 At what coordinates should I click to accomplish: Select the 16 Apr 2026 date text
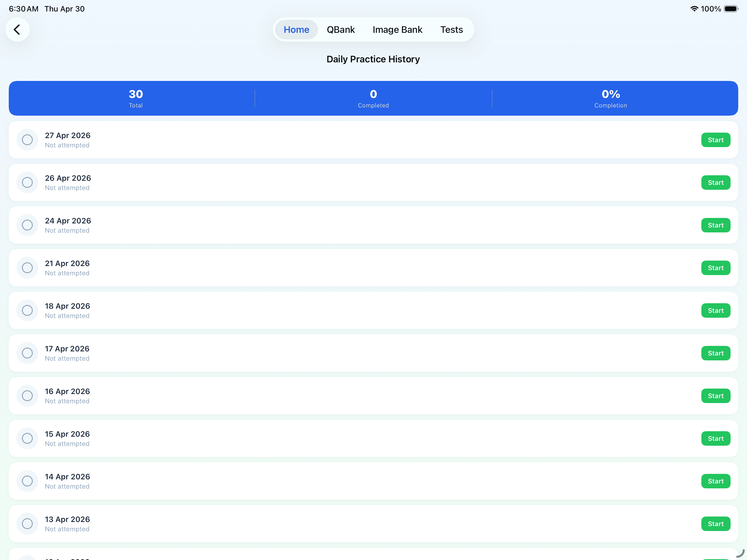pyautogui.click(x=68, y=392)
